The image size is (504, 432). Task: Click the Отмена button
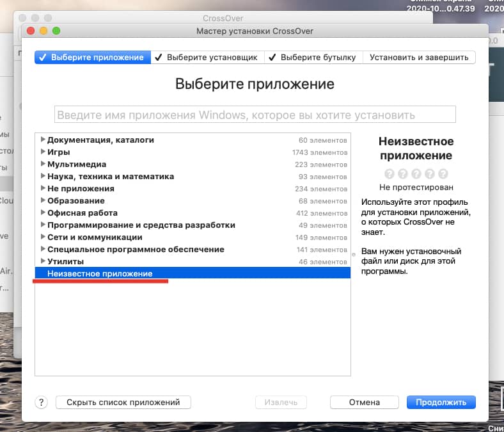click(365, 403)
